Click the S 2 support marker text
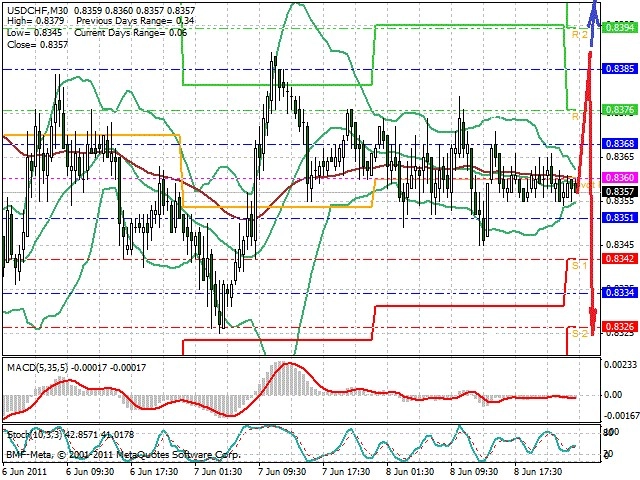The height and width of the screenshot is (480, 640). coord(579,333)
